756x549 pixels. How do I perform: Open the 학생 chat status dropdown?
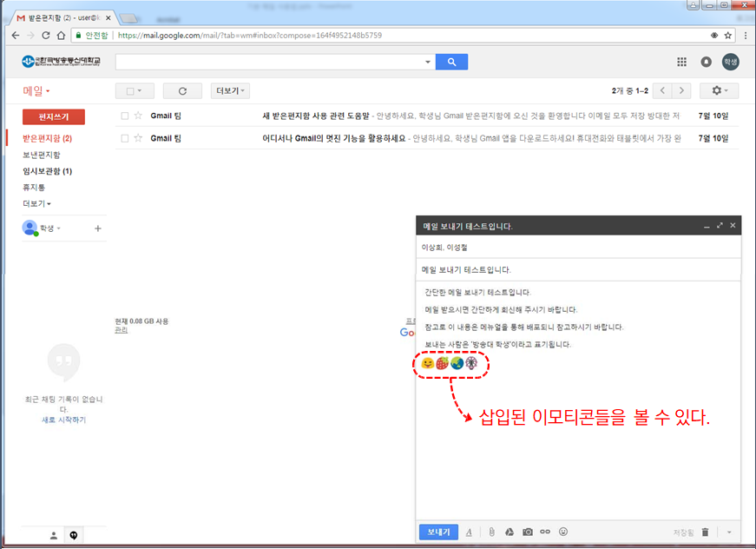pos(50,228)
